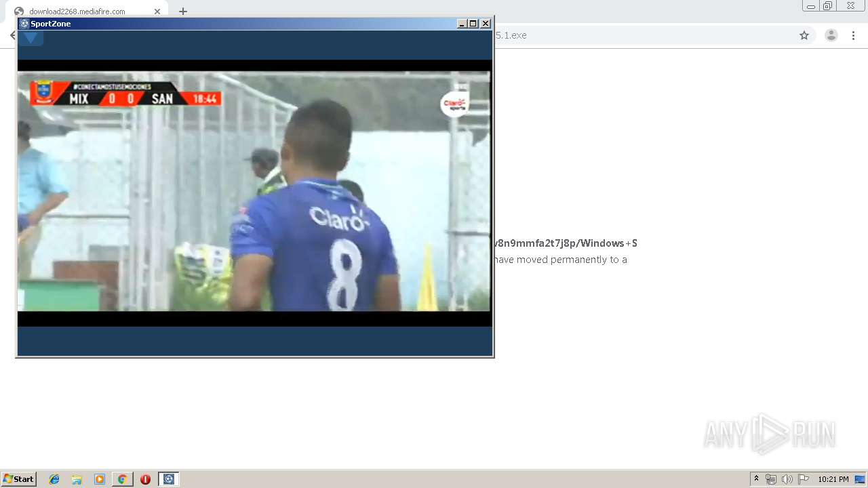Show hidden system tray icons

tap(756, 479)
